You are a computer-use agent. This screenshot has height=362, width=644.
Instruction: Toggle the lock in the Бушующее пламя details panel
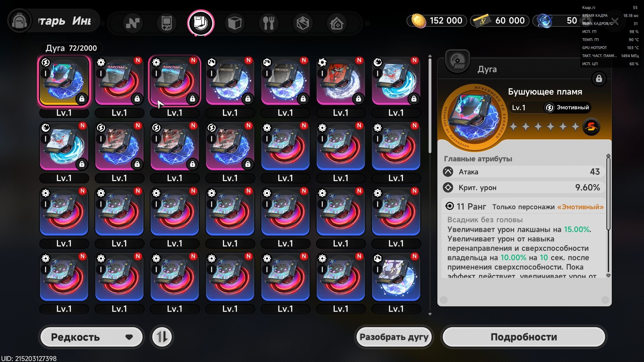pos(599,79)
